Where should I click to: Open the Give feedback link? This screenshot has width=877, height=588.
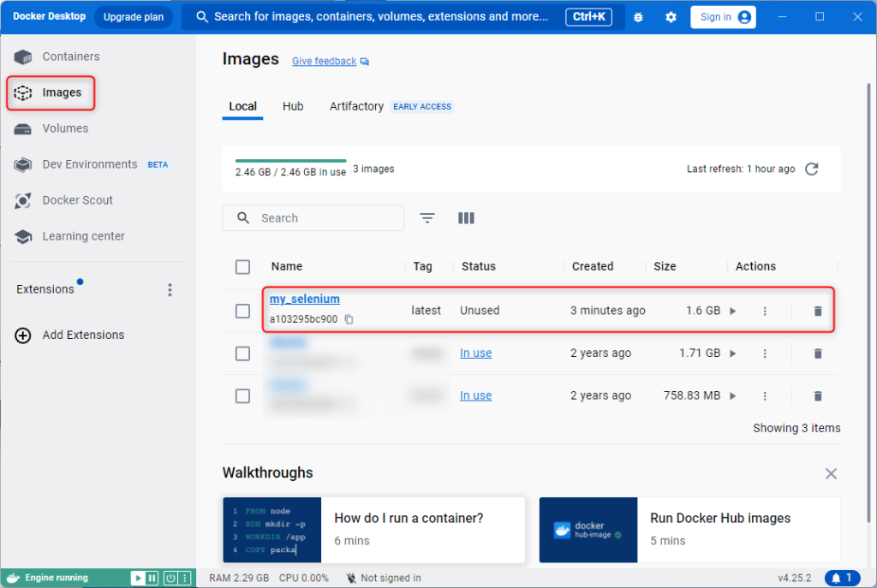[324, 61]
